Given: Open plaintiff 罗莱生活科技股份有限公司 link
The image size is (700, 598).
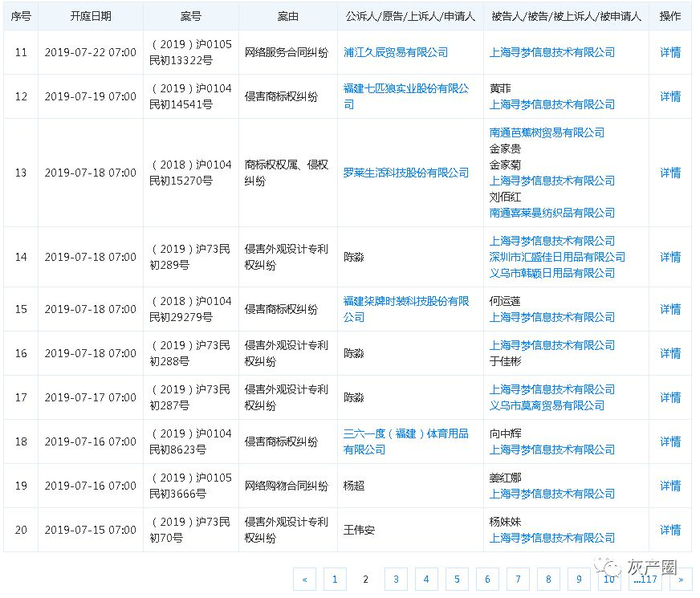Looking at the screenshot, I should 406,173.
